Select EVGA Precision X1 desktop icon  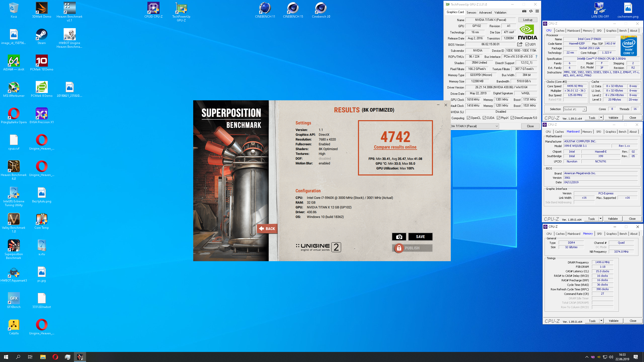point(42,116)
